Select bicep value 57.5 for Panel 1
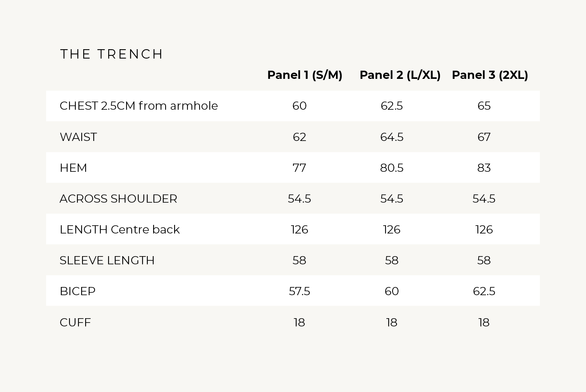Screen dimensions: 586x392 [299, 291]
